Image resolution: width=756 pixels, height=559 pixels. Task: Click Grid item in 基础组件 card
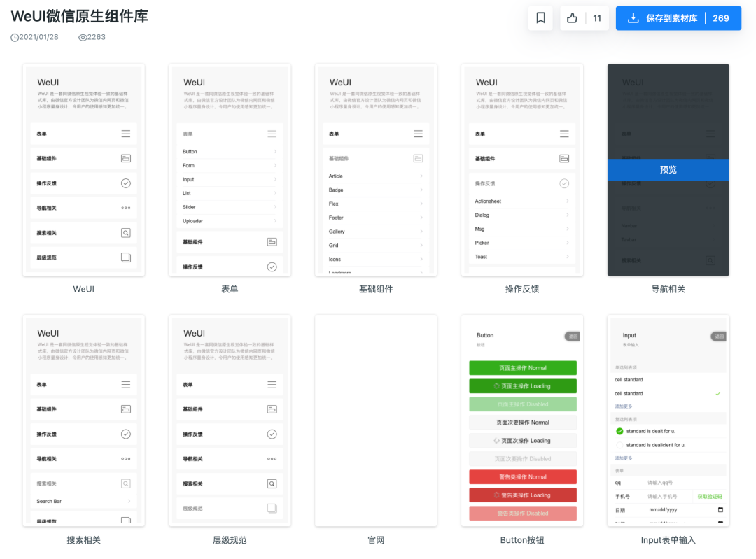pyautogui.click(x=376, y=246)
